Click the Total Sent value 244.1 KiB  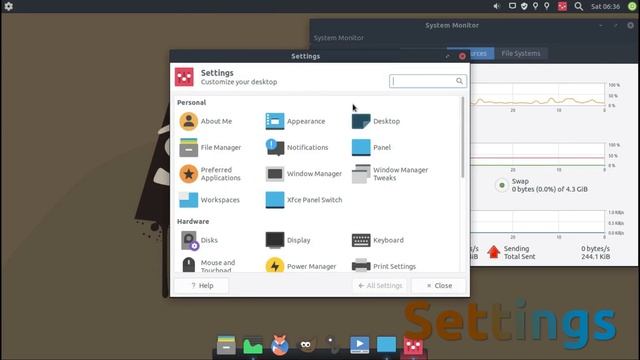tap(596, 257)
